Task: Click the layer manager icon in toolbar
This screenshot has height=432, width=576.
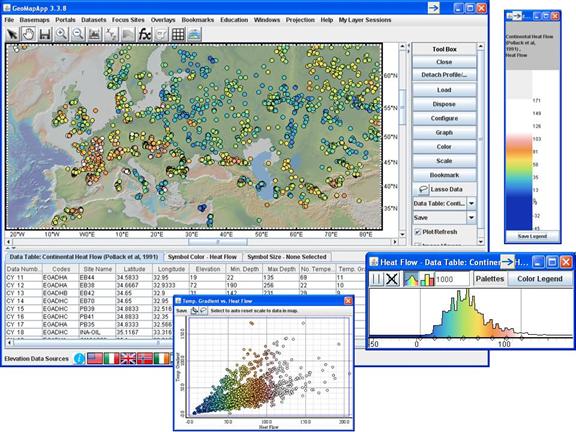Action: 194,35
